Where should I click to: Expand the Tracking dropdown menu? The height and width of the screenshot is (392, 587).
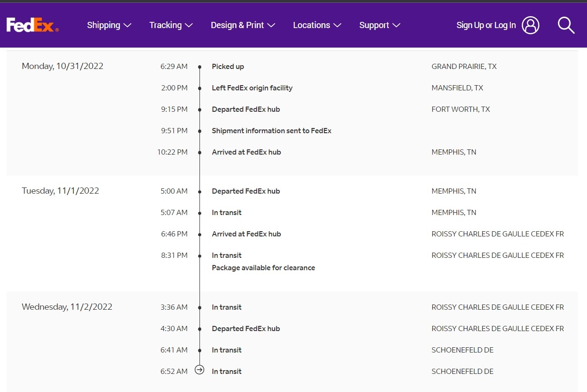(171, 25)
